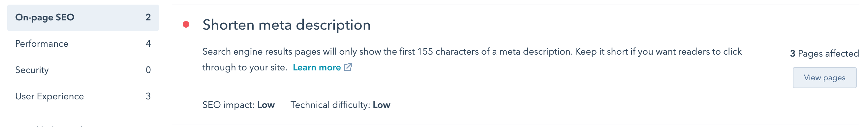
Task: Click the Technical difficulty: Low label
Action: [340, 105]
